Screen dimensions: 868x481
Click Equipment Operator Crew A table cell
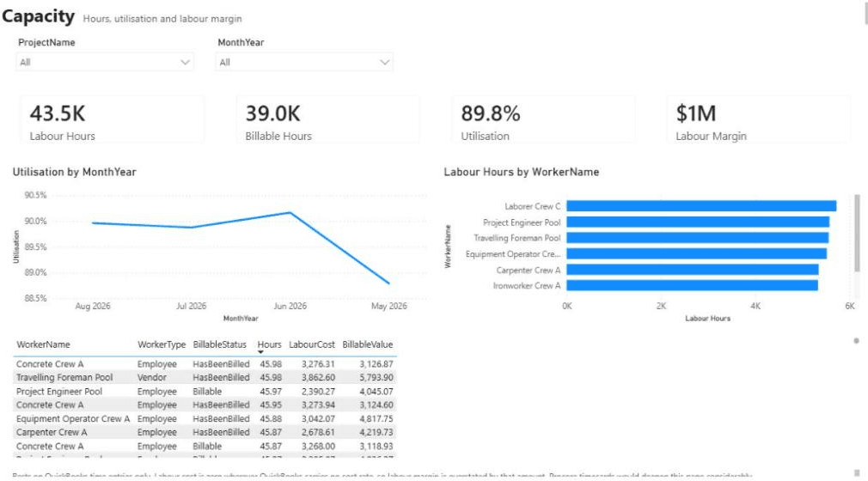click(x=72, y=419)
